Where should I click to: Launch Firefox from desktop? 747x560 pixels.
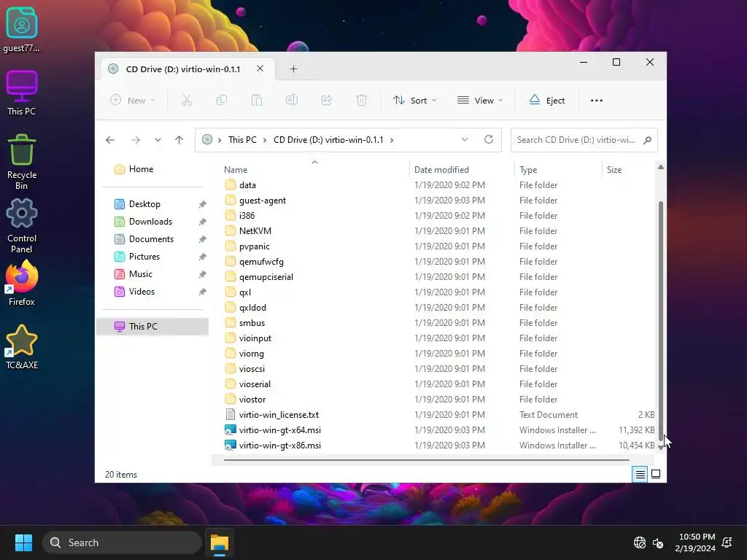[x=21, y=284]
